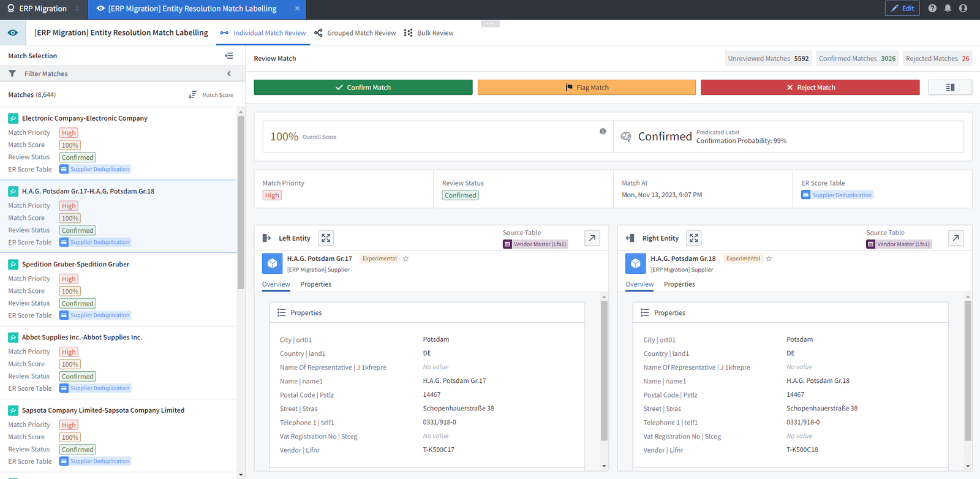The image size is (980, 479).
Task: Star the H.A.G. Potsdam Gr.17 entity
Action: pos(405,258)
